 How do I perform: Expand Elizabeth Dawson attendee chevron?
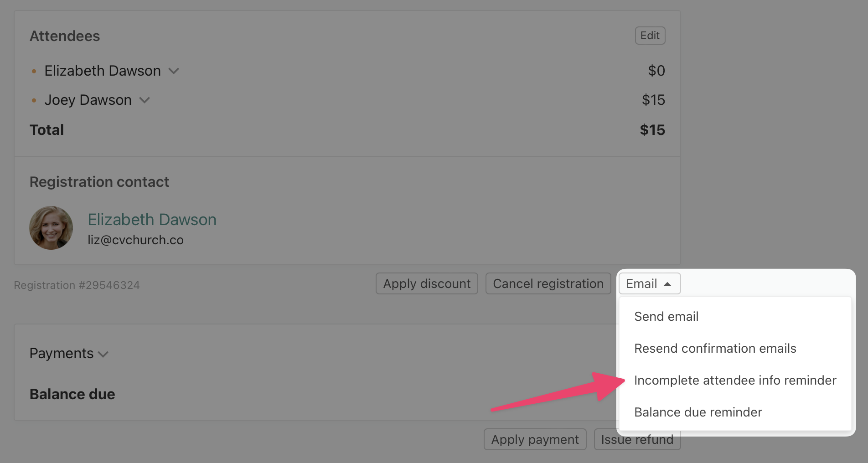(174, 71)
